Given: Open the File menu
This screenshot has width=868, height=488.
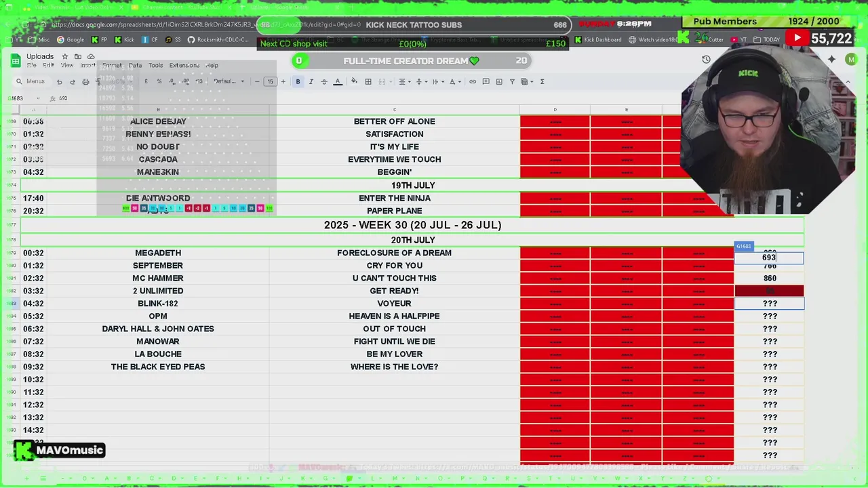Looking at the screenshot, I should pos(31,66).
